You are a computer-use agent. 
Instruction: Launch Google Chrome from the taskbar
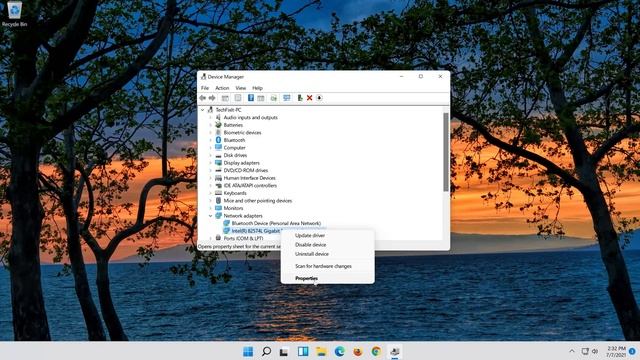376,351
